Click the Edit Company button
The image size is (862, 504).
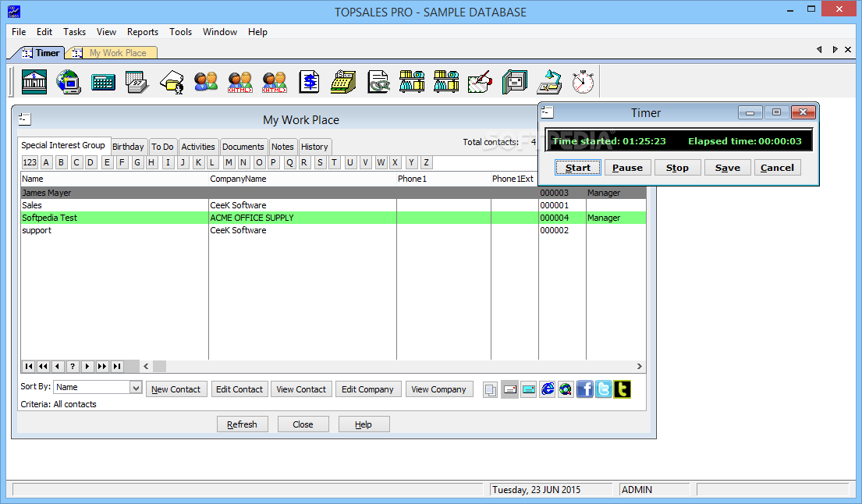tap(367, 389)
